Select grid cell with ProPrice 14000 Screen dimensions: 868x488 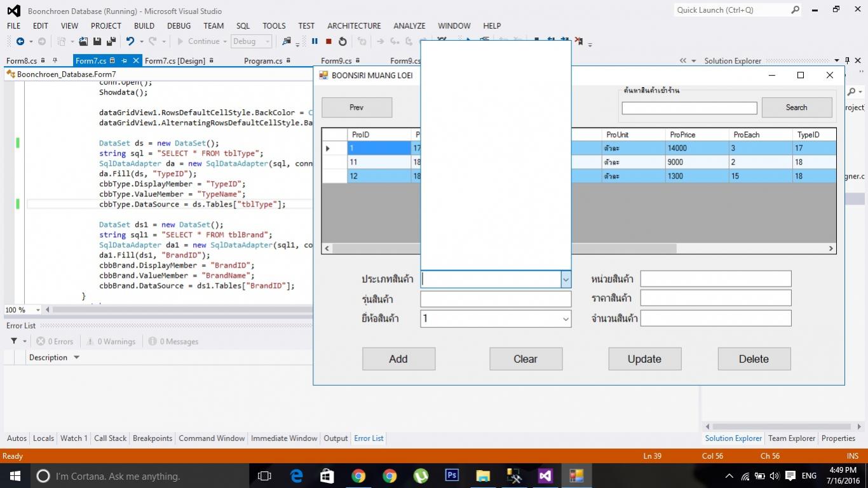[x=697, y=148]
